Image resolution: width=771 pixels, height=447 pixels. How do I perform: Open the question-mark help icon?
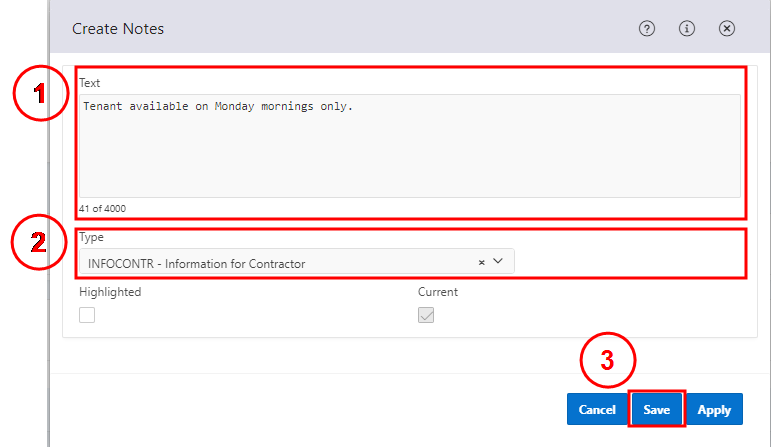pos(647,29)
